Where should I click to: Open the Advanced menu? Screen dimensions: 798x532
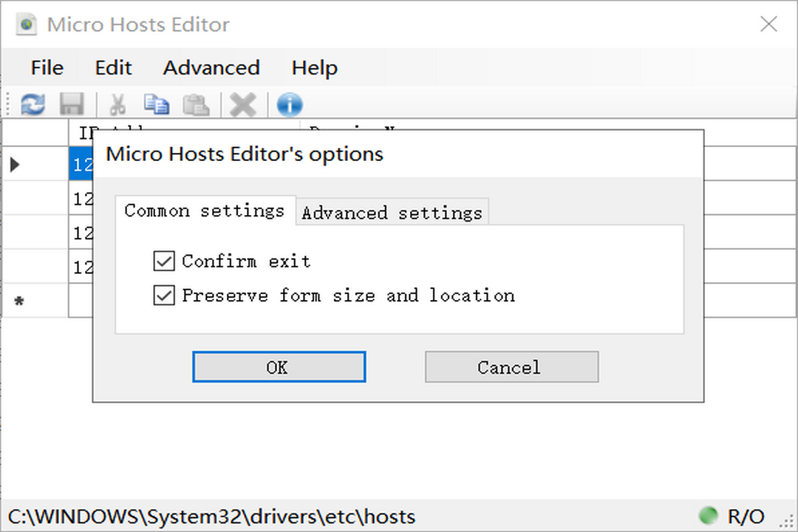(x=211, y=67)
